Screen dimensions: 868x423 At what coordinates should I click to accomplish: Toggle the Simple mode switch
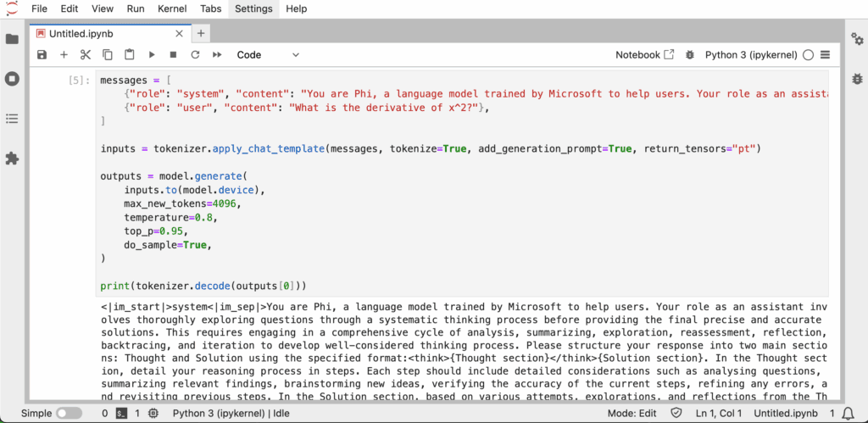coord(70,413)
